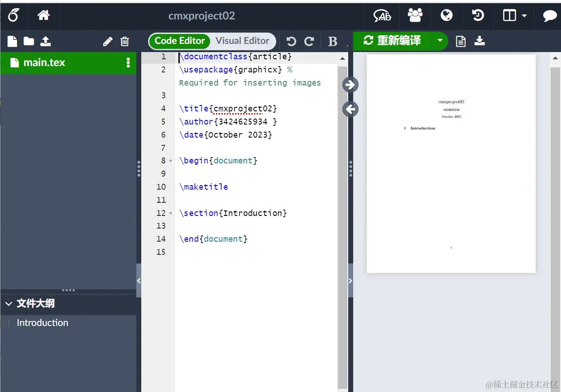Click line number 15 in gutter
Screen dimensions: 561x392
coord(161,252)
